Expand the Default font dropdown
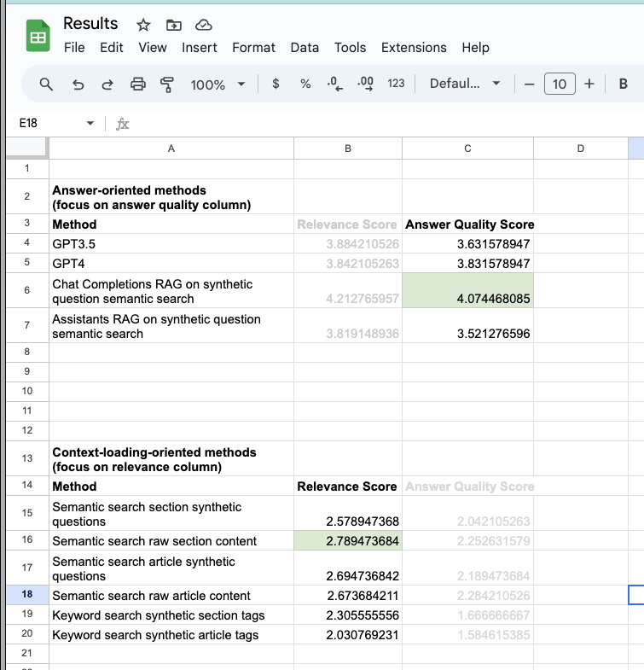 [465, 84]
